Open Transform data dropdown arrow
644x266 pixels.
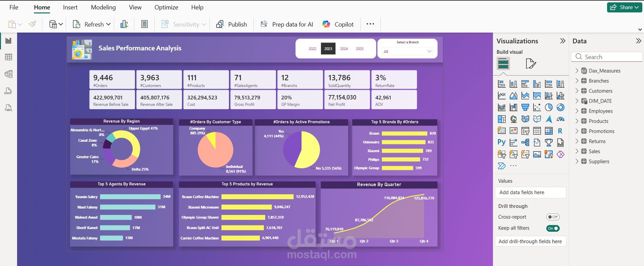click(x=61, y=24)
